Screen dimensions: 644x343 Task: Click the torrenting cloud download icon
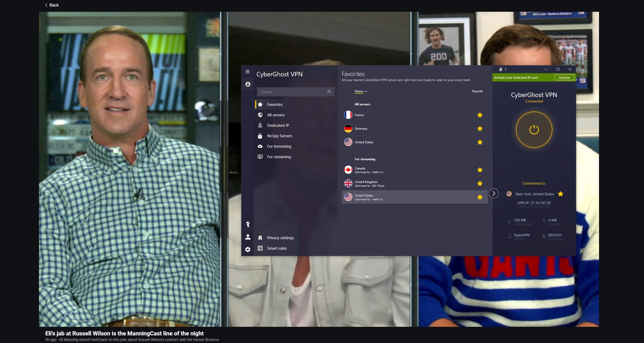[x=260, y=146]
